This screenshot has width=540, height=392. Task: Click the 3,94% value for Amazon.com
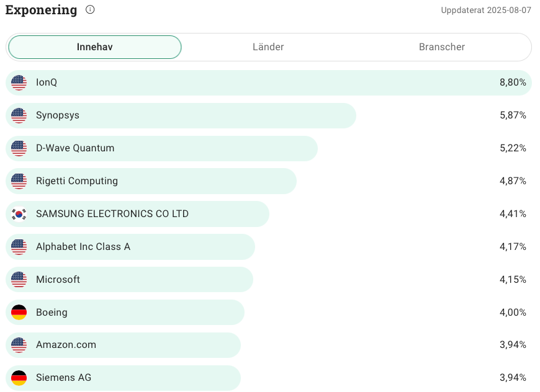pos(513,345)
